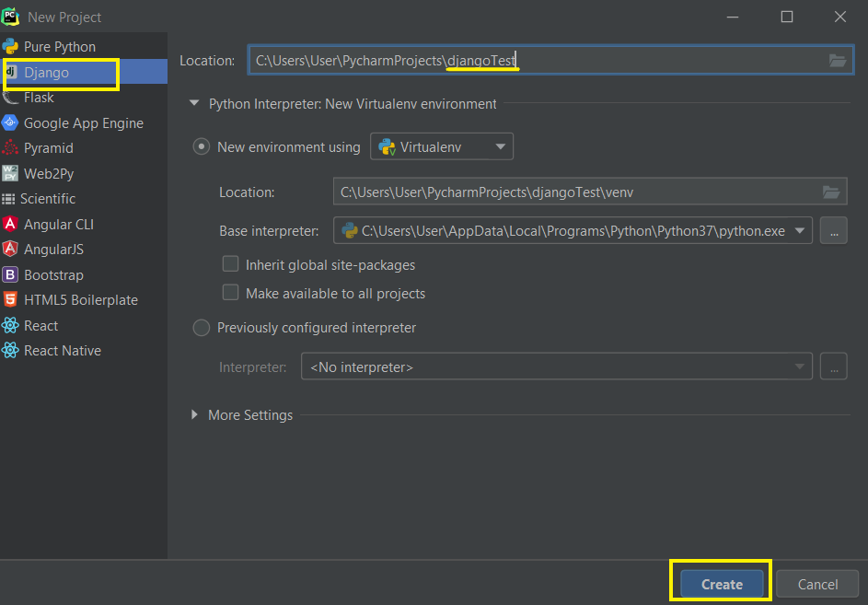Viewport: 868px width, 605px height.
Task: Expand More Settings section
Action: click(194, 415)
